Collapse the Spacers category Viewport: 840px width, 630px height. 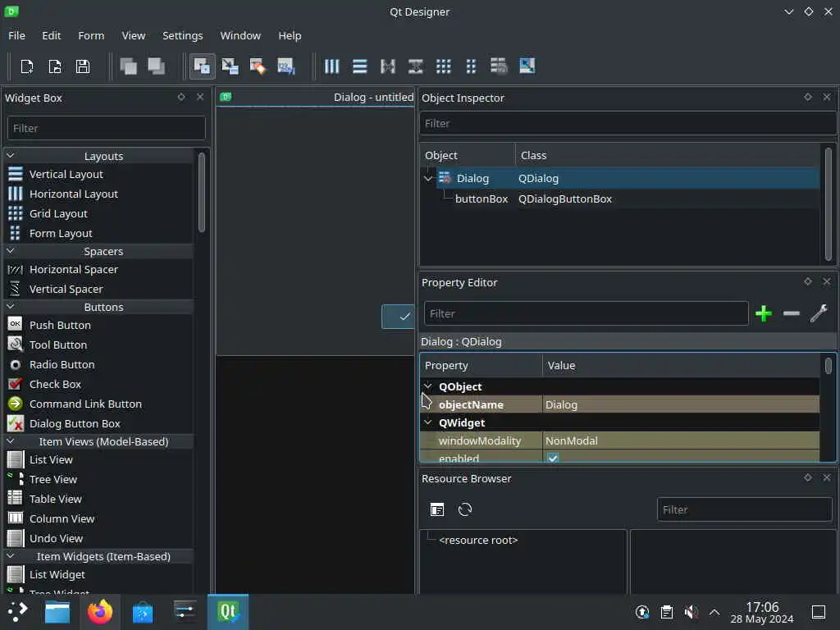click(x=10, y=251)
